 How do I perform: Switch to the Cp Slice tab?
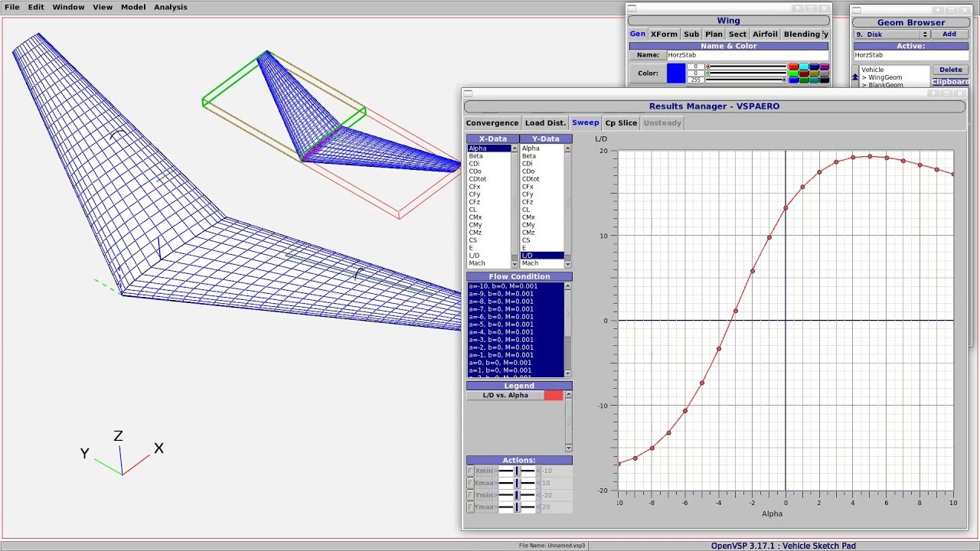tap(621, 122)
